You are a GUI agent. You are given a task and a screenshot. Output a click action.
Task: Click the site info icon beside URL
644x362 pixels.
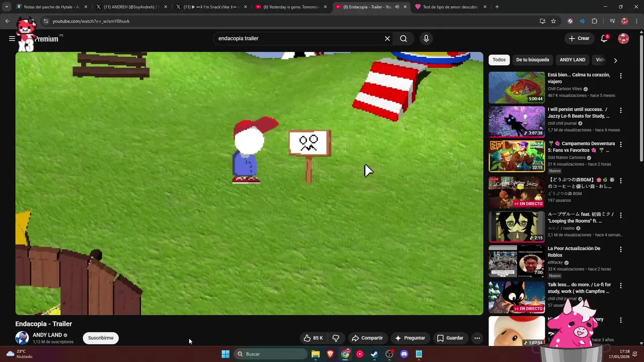[x=46, y=21]
